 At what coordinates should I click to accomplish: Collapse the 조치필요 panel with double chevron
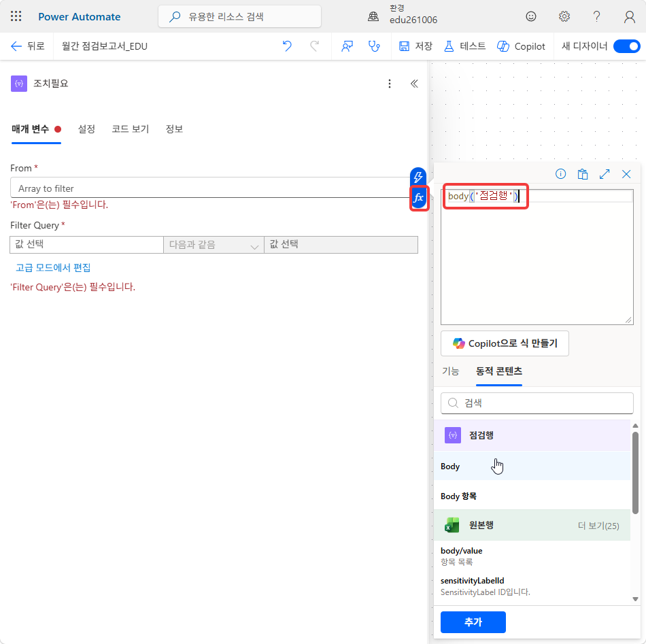click(x=415, y=84)
